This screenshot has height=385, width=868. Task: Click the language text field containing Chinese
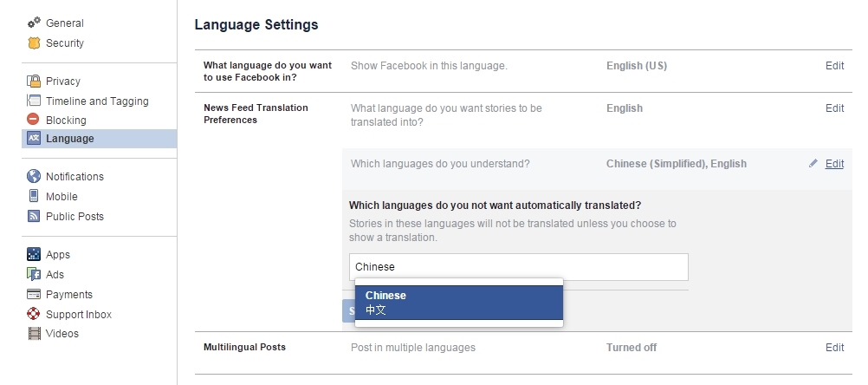click(x=518, y=267)
